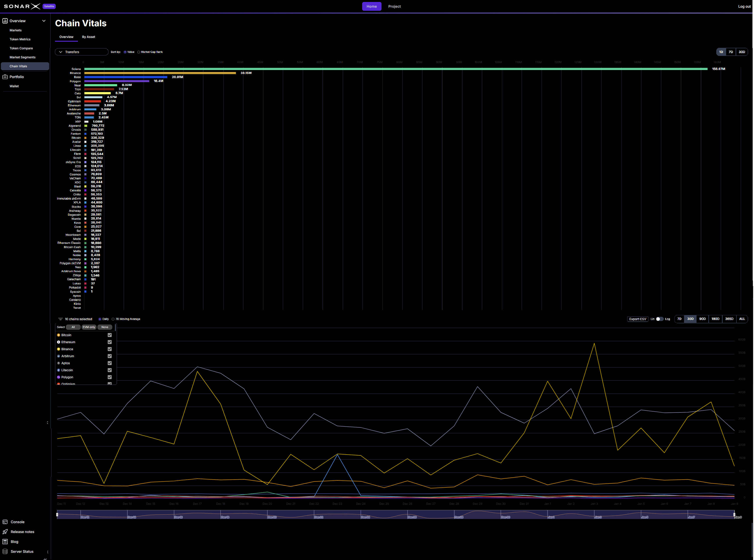Open Wallet in the sidebar

pyautogui.click(x=14, y=86)
